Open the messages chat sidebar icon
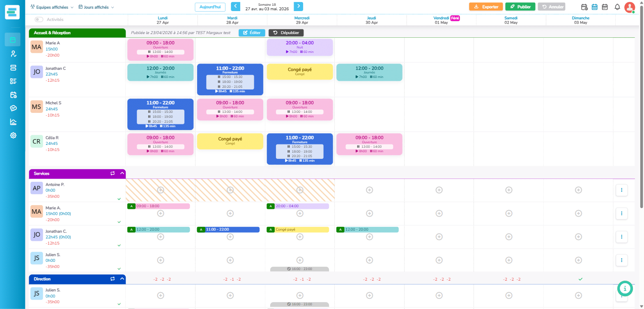644x309 pixels. click(x=13, y=108)
